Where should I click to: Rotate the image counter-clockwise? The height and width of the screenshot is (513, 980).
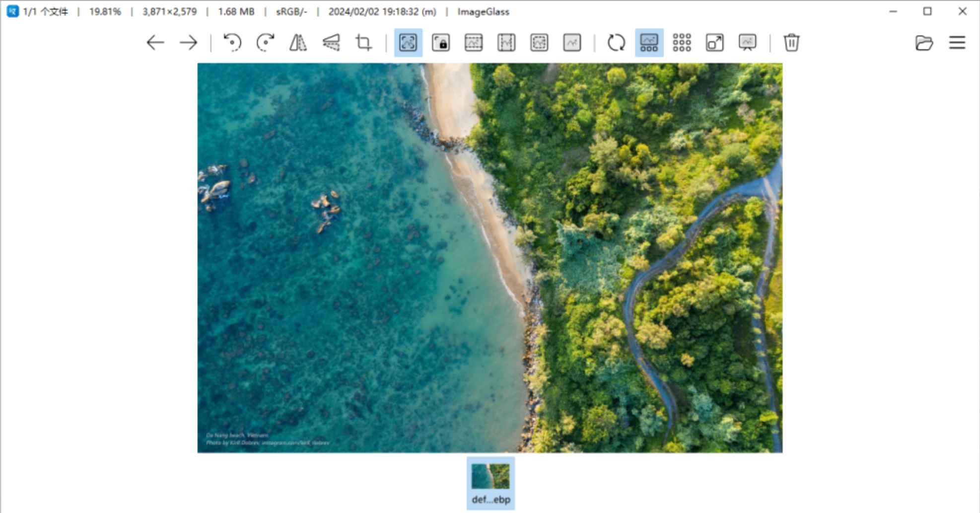(x=233, y=43)
